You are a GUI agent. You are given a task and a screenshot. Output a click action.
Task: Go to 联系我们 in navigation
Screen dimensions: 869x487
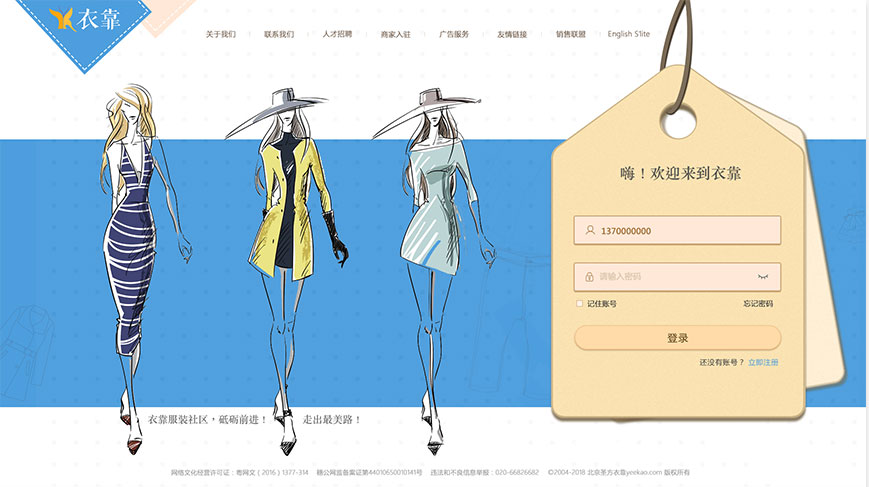[x=279, y=34]
